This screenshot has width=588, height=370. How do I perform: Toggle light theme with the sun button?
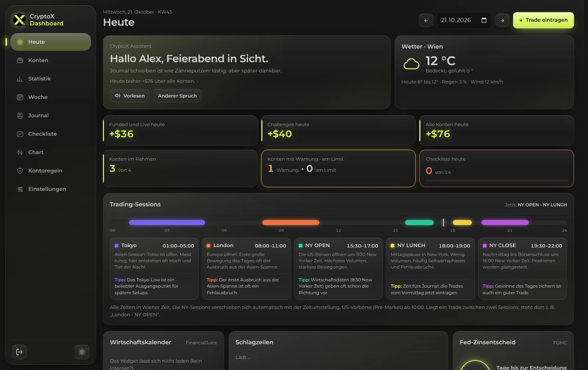82,352
